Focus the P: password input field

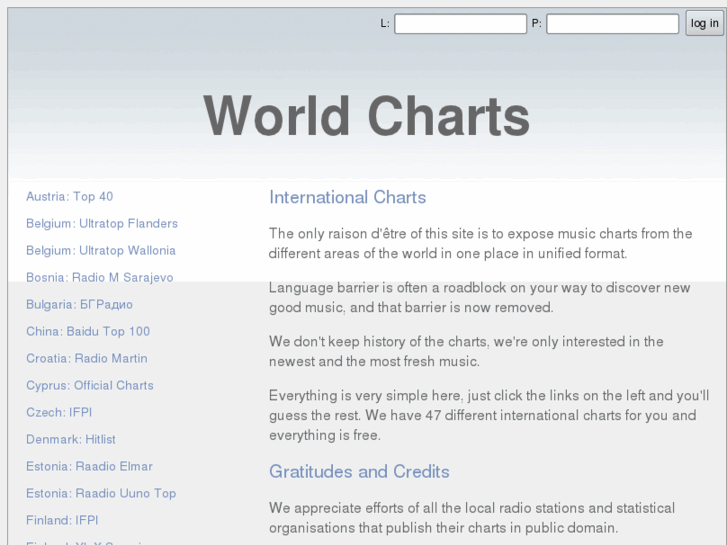(x=612, y=24)
